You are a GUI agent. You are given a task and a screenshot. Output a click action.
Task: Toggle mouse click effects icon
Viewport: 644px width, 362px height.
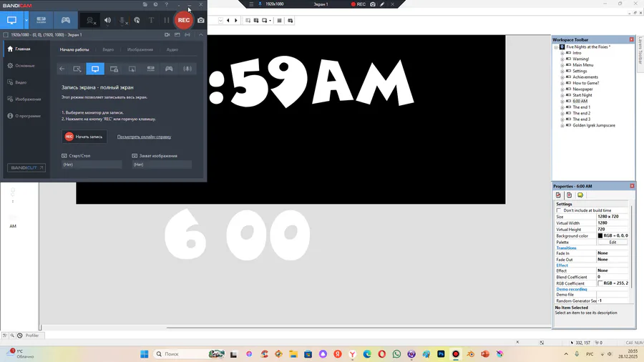click(137, 20)
